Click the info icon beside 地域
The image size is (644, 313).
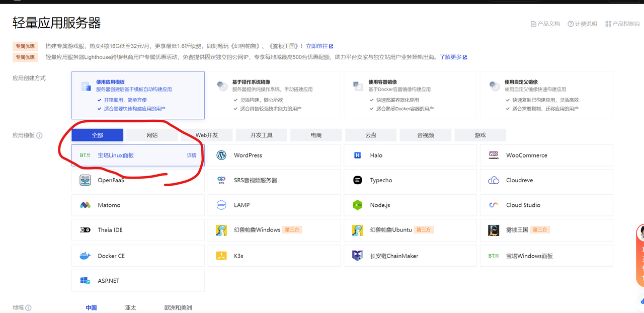tap(29, 308)
